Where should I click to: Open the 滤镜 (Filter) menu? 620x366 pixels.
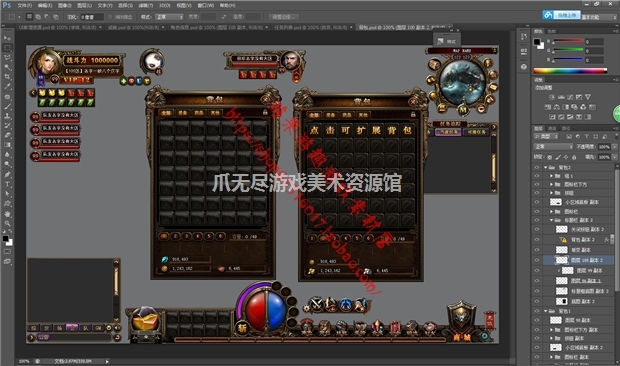tap(146, 6)
